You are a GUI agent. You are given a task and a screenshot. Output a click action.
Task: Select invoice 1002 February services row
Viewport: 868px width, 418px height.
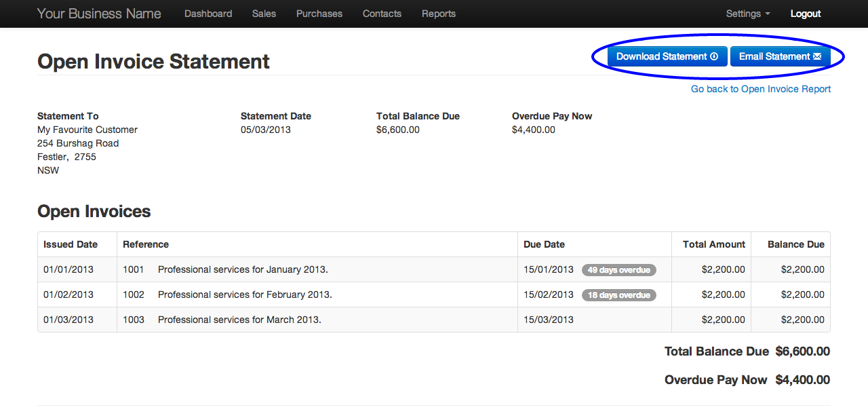245,295
